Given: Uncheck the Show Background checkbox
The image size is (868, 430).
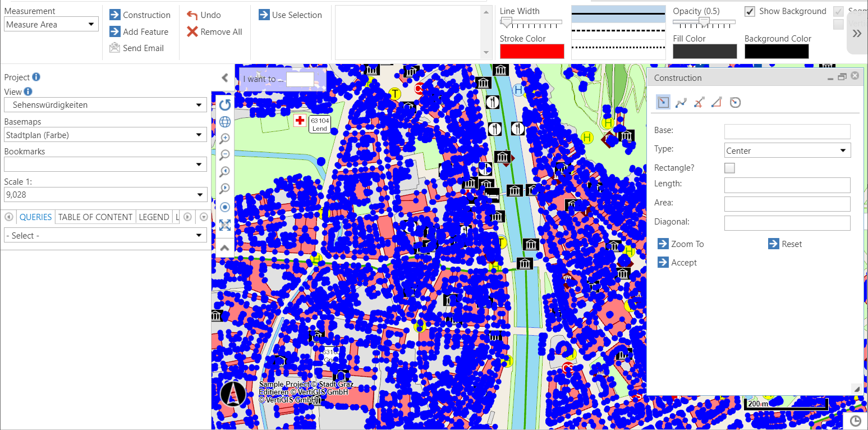Looking at the screenshot, I should tap(750, 12).
